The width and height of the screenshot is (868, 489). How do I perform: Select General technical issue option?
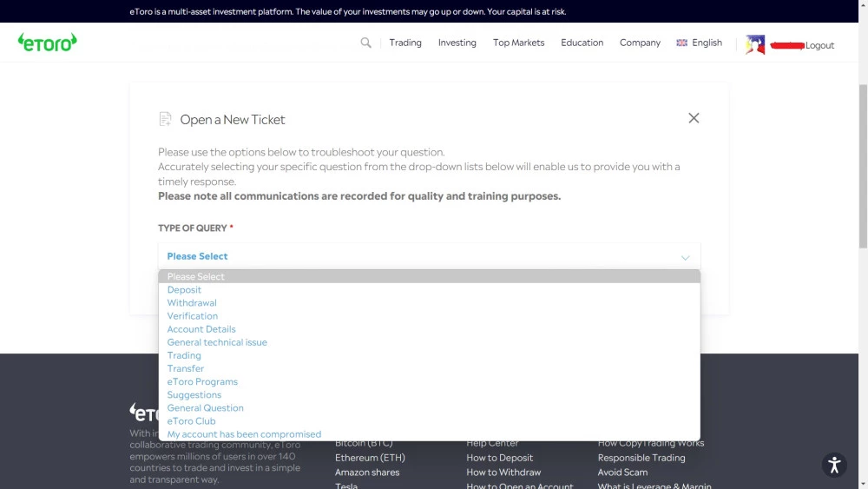pos(429,342)
